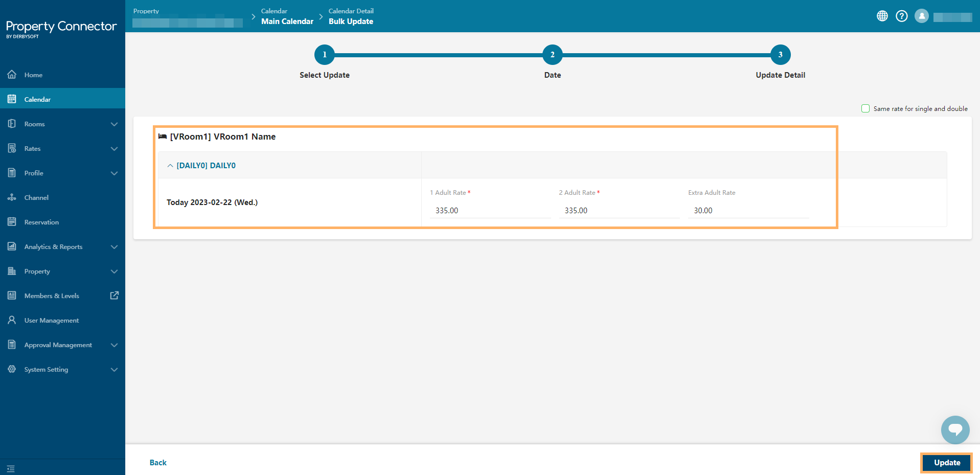Open the Home icon in sidebar

(12, 75)
